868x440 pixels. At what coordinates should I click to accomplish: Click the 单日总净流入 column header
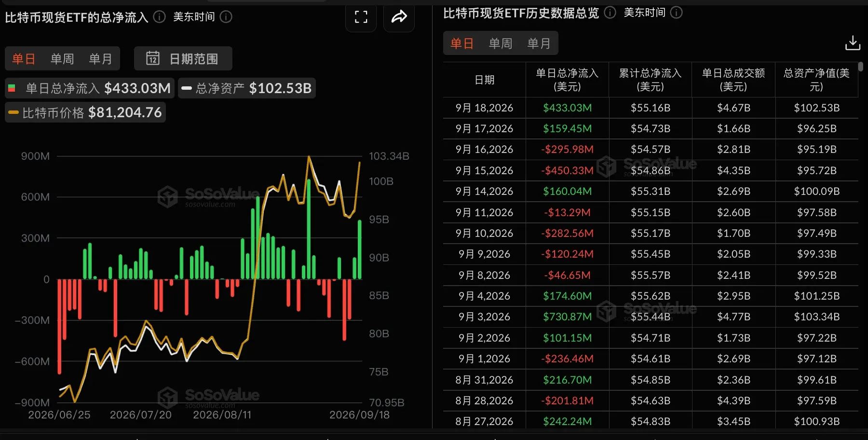567,80
